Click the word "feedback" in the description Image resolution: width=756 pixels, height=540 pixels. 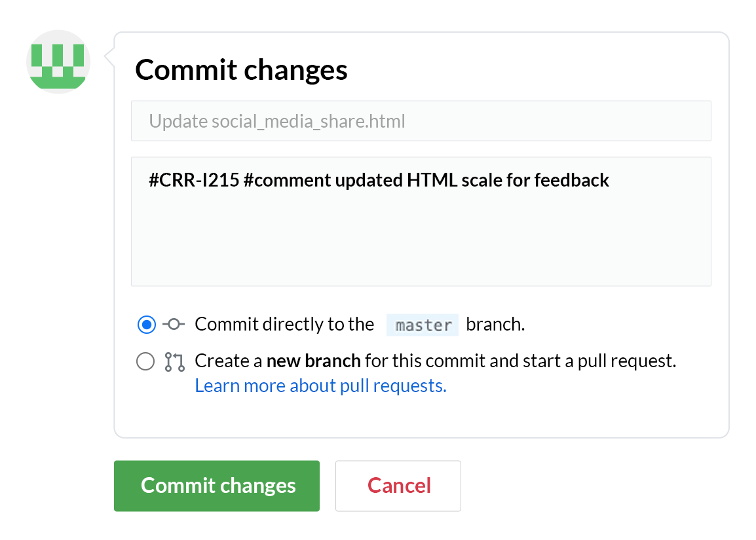point(572,180)
